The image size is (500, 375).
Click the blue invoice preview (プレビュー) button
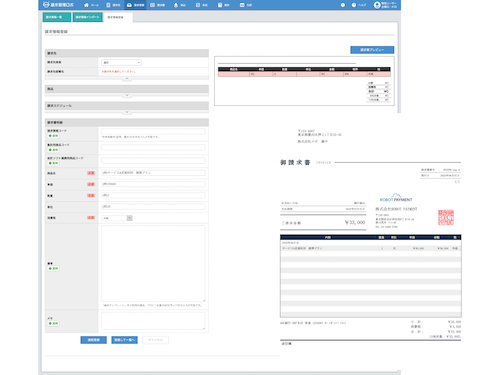click(372, 50)
